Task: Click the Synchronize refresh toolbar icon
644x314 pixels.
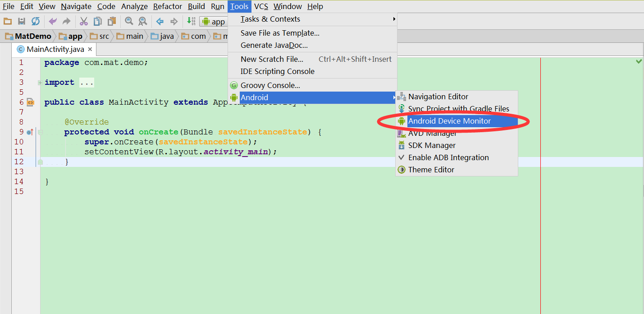Action: click(x=36, y=21)
